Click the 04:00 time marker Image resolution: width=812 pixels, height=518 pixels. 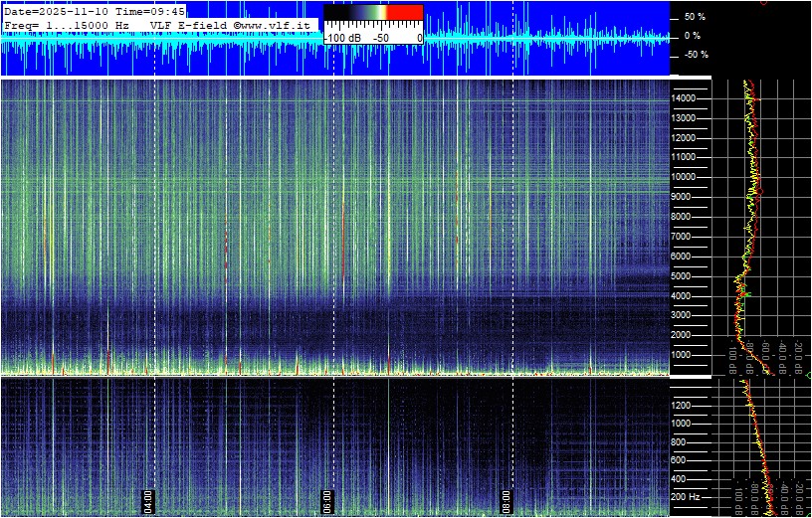(147, 499)
